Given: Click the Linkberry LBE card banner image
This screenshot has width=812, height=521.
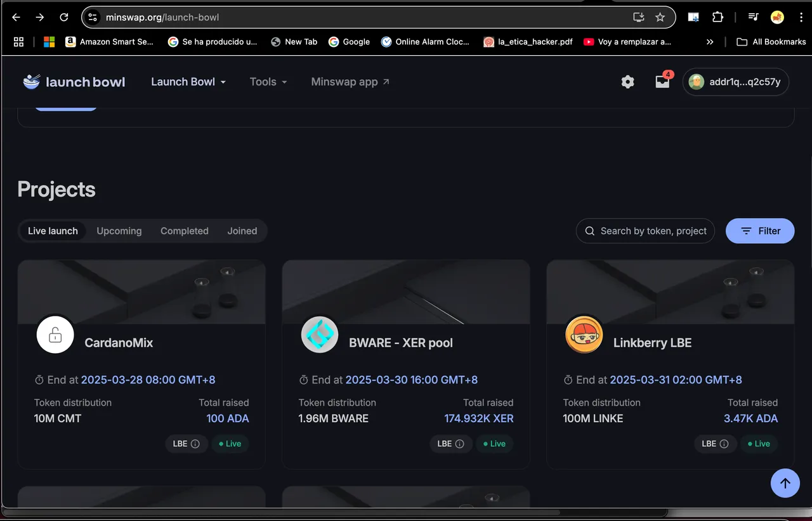Looking at the screenshot, I should [x=671, y=292].
